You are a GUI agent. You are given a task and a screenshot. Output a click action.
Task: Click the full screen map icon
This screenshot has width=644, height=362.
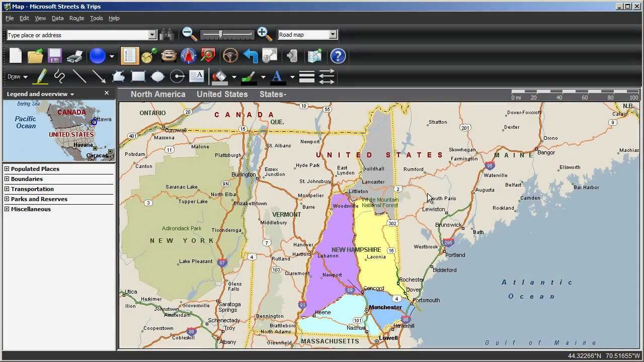tap(270, 56)
